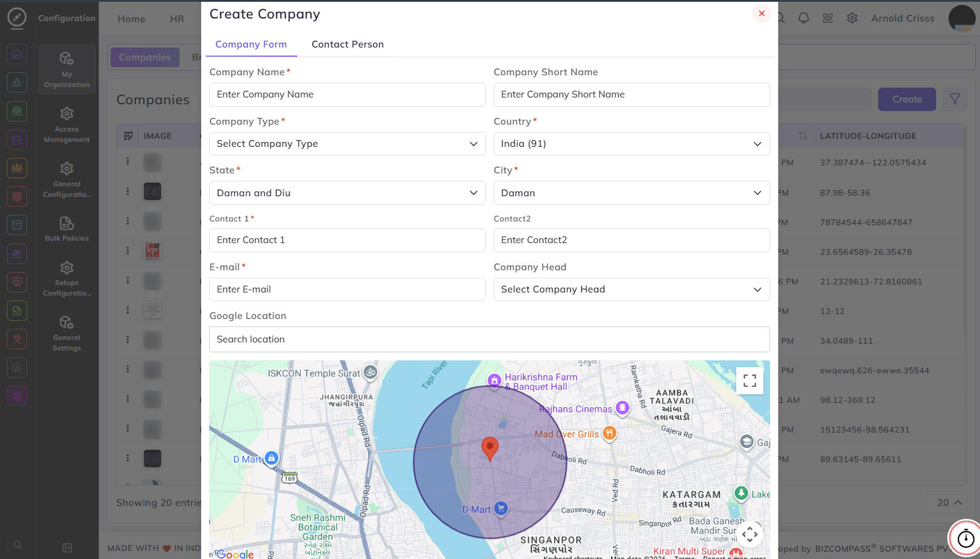
Task: Toggle fullscreen view on the map
Action: point(750,381)
